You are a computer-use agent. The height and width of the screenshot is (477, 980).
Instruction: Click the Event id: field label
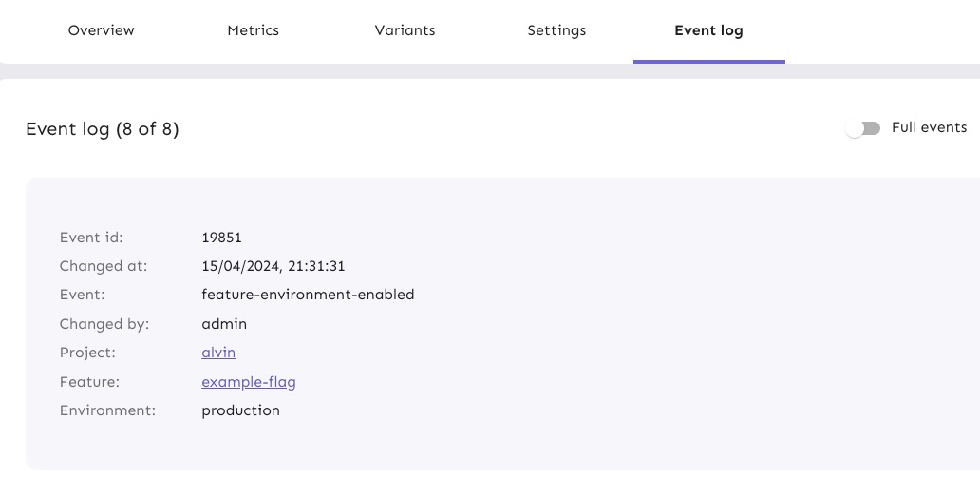tap(91, 238)
